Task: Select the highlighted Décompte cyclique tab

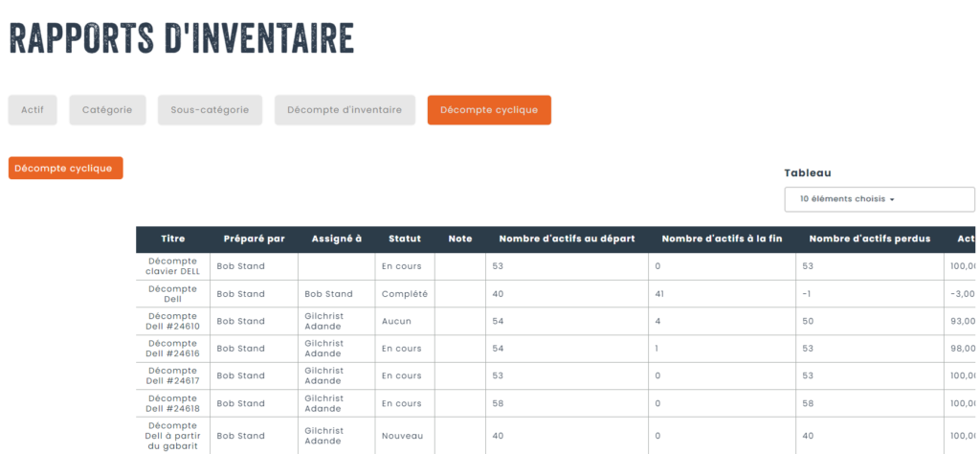Action: tap(488, 110)
